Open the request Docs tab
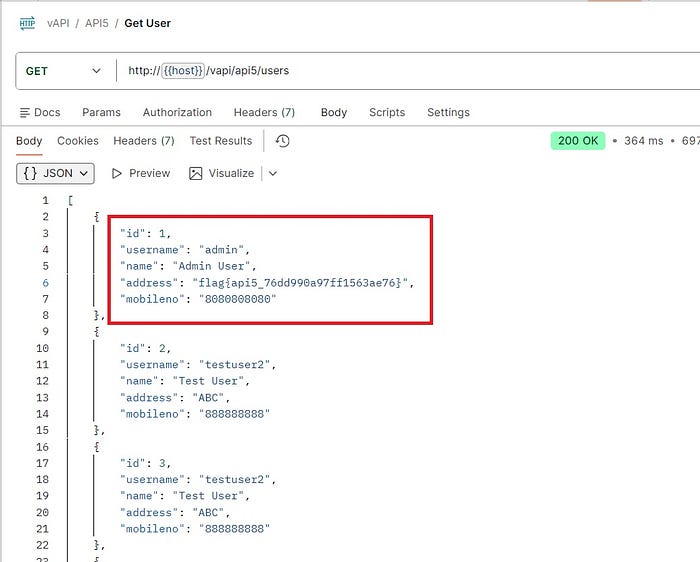This screenshot has height=562, width=700. 40,112
